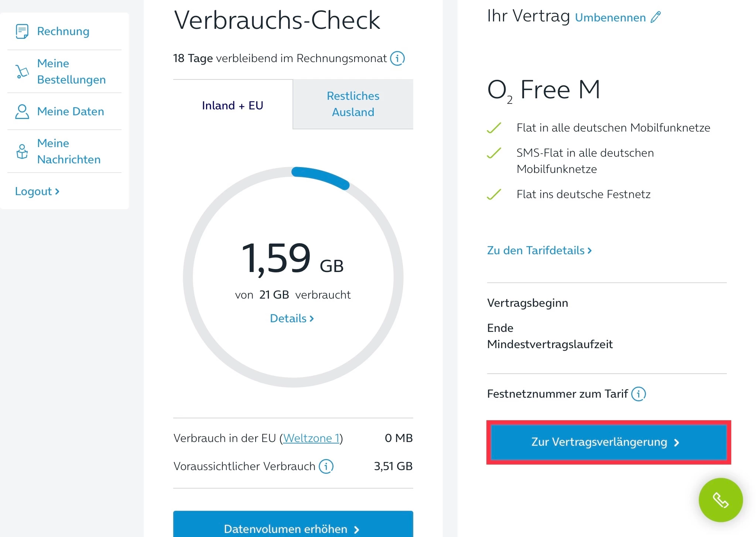Screen dimensions: 756x537
Task: Click the pencil icon next to Umbenennen
Action: 656,17
